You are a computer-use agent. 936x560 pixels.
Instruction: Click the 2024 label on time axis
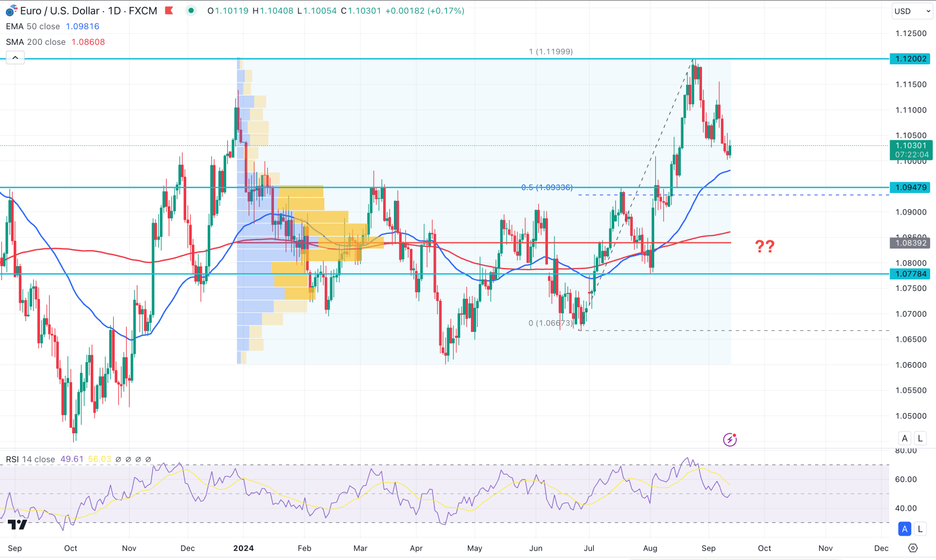pos(243,548)
